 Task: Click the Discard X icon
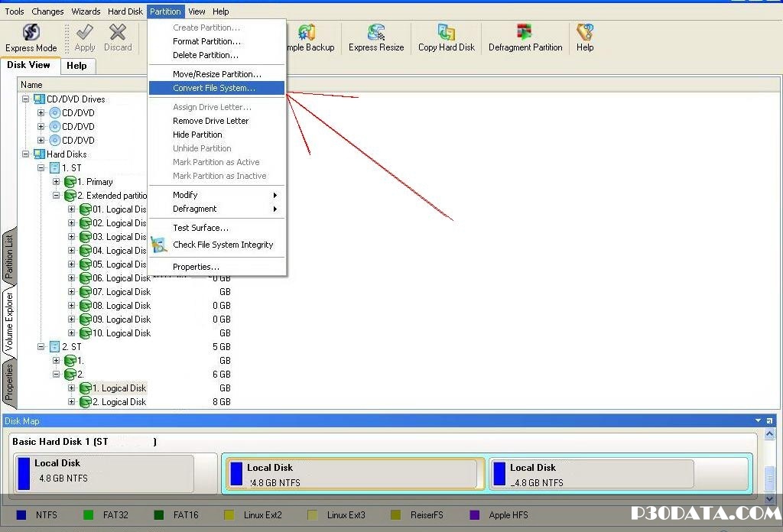pyautogui.click(x=118, y=33)
